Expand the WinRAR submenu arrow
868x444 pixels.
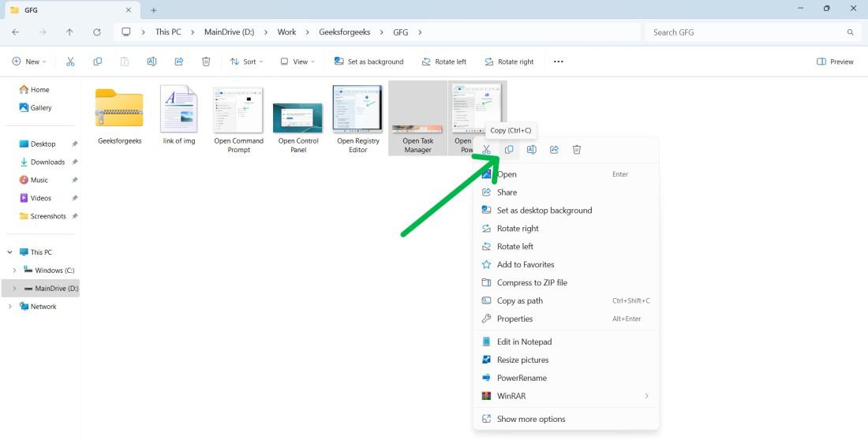point(646,396)
